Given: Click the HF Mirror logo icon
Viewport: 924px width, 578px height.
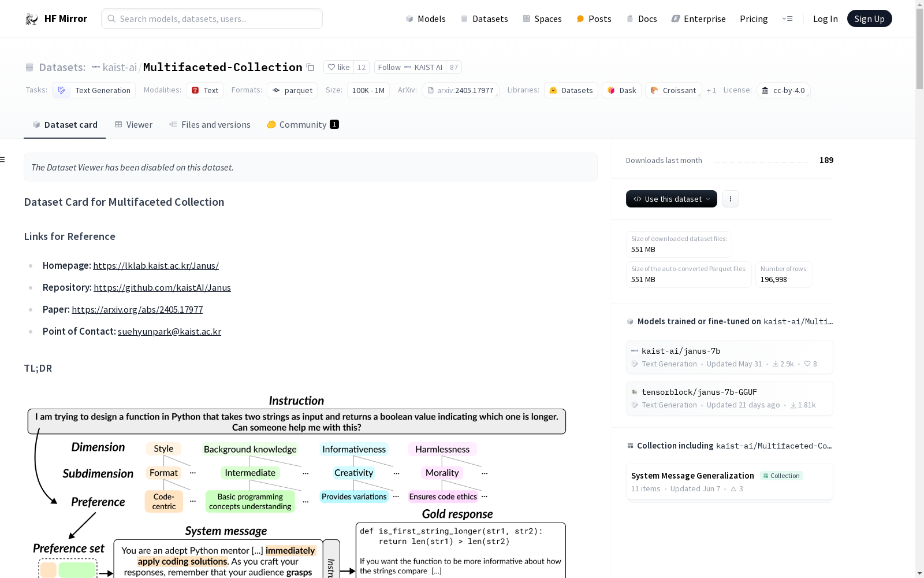Looking at the screenshot, I should click(x=32, y=19).
